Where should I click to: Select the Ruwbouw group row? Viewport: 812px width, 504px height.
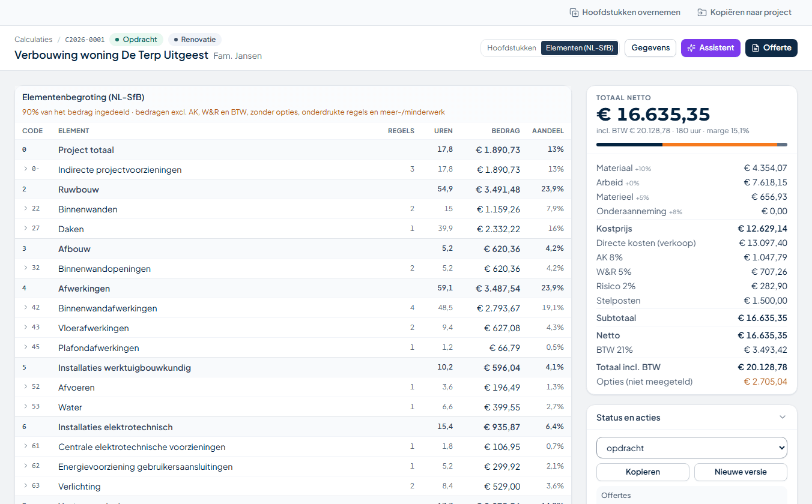293,189
